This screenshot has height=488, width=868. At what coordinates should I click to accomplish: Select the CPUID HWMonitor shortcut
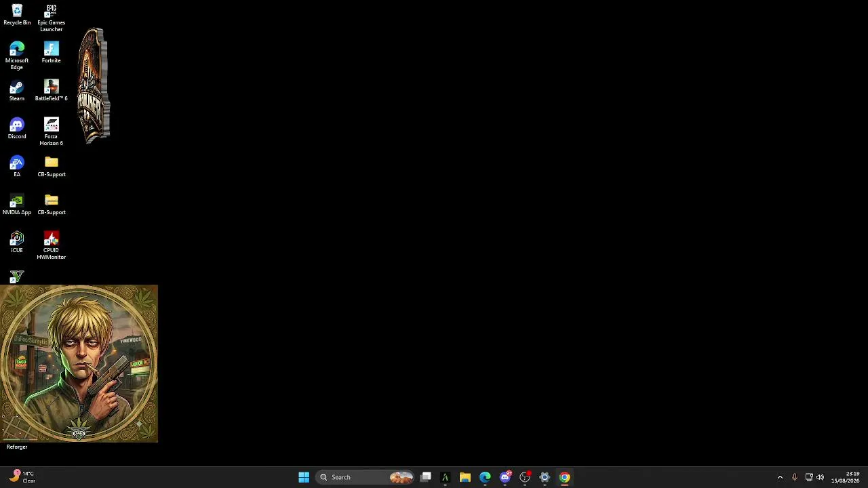[x=51, y=245]
